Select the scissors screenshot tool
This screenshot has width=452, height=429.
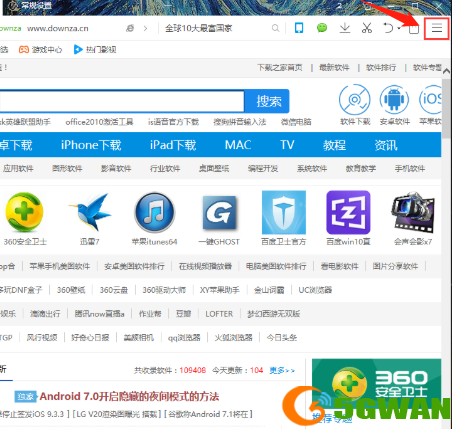click(367, 28)
